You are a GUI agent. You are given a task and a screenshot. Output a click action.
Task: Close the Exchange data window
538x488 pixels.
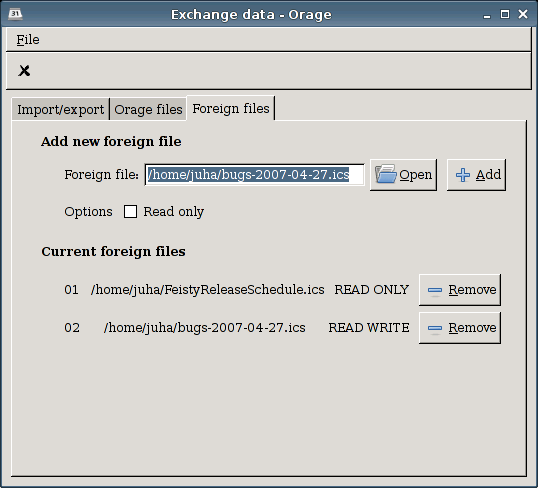523,14
